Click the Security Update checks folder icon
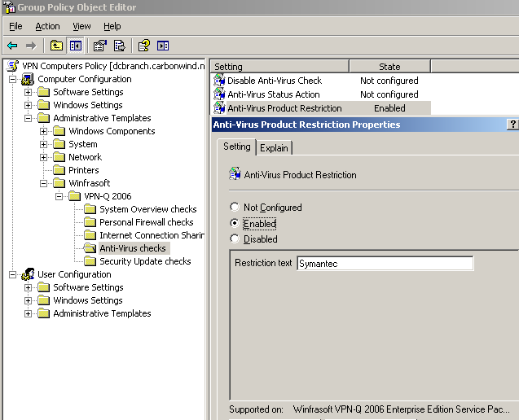The width and height of the screenshot is (519, 420). (x=90, y=261)
